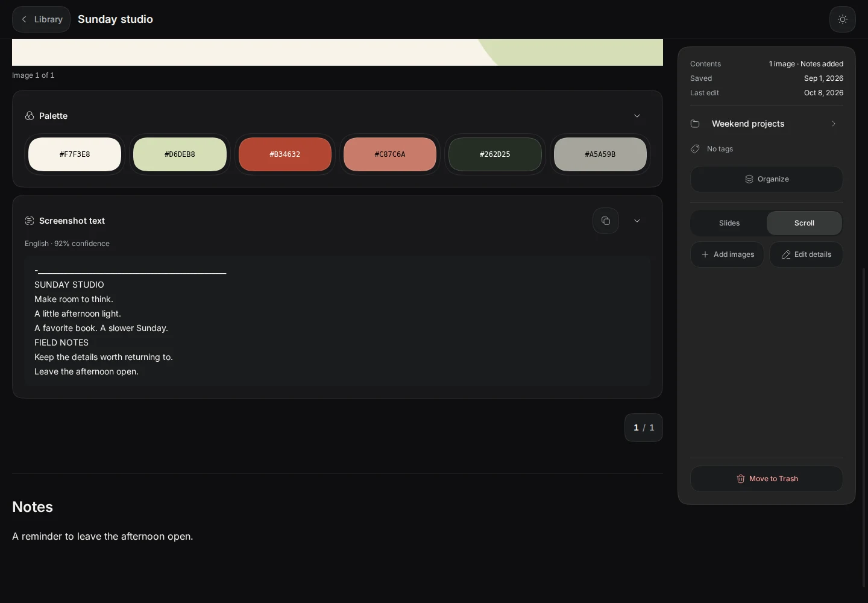Screen dimensions: 868x603
Task: Toggle the light theme sun icon
Action: click(x=843, y=19)
